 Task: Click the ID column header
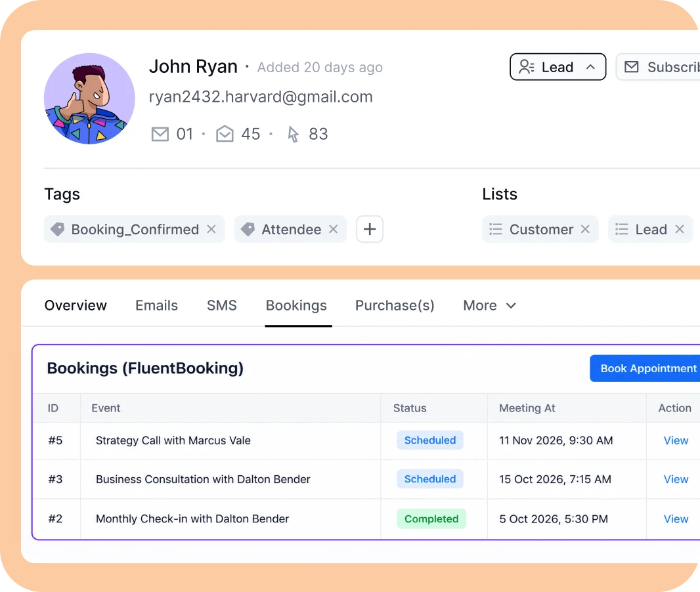53,408
